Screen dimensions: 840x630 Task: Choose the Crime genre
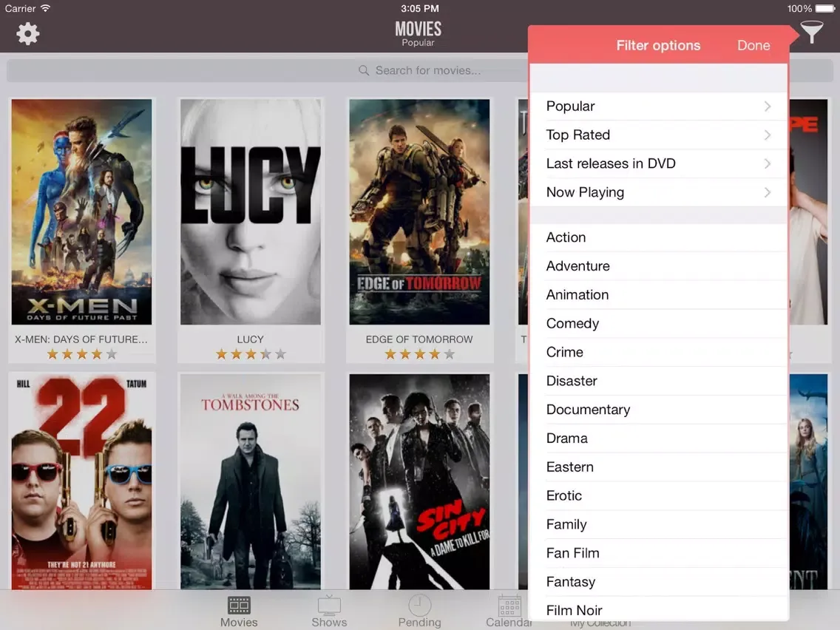(x=658, y=352)
